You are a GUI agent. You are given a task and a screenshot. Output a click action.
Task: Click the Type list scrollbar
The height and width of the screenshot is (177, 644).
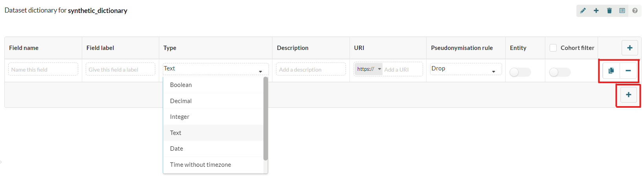pyautogui.click(x=265, y=118)
